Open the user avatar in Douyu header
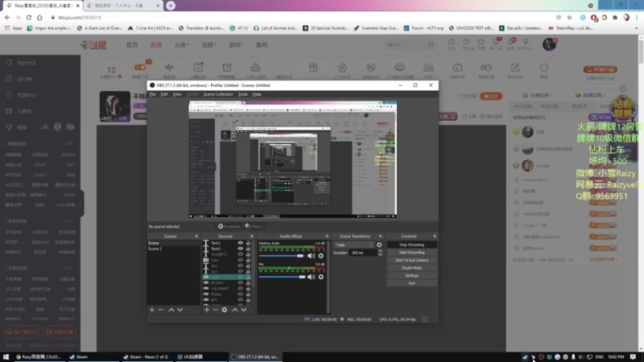 point(550,44)
